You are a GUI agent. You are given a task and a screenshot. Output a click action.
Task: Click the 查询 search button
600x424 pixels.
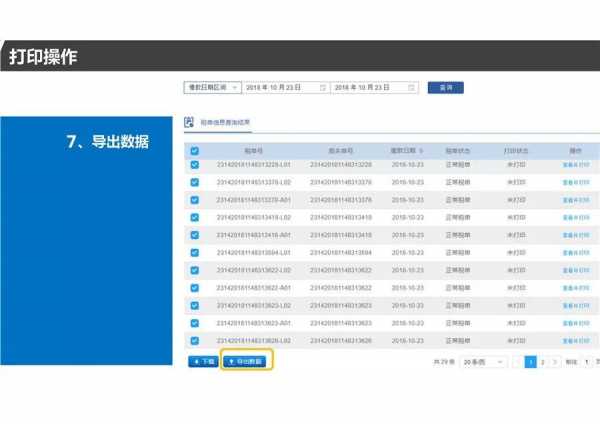tap(445, 88)
